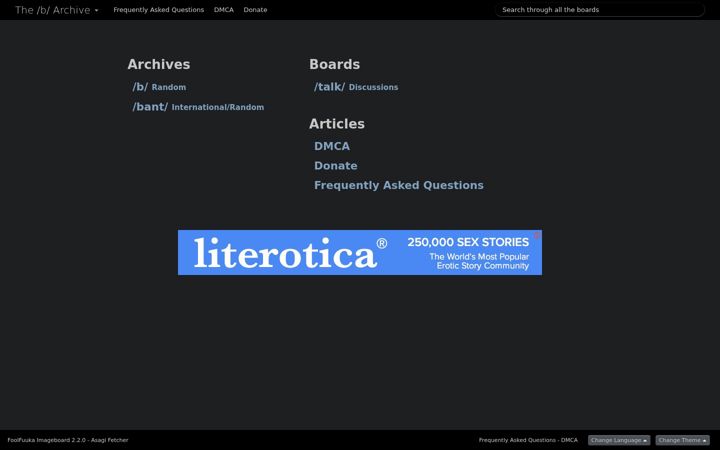Image resolution: width=720 pixels, height=450 pixels.
Task: Open the Donate article under Articles
Action: coord(336,166)
